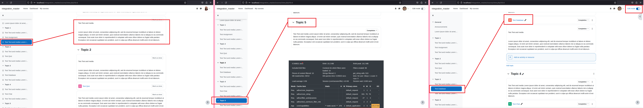644x108 pixels.
Task: Edit the Topic 4 section name with pencil
Action: click(523, 74)
